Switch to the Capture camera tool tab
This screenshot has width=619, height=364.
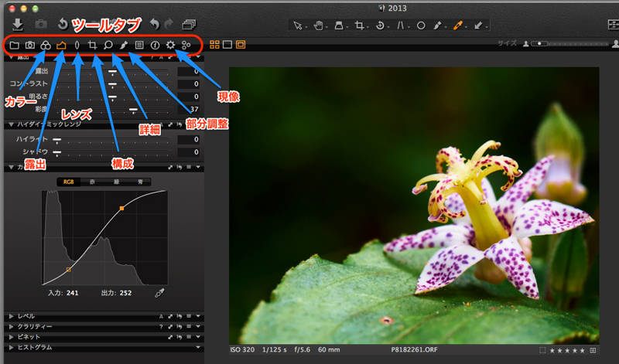click(x=30, y=46)
